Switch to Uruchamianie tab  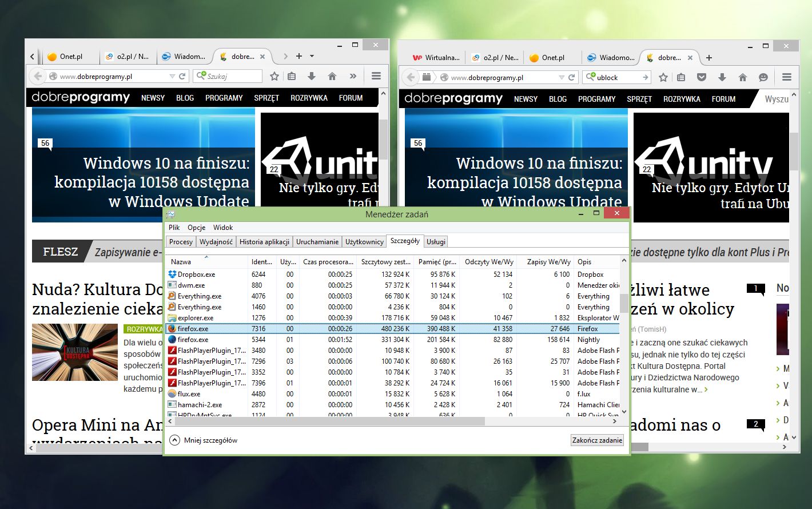[317, 242]
